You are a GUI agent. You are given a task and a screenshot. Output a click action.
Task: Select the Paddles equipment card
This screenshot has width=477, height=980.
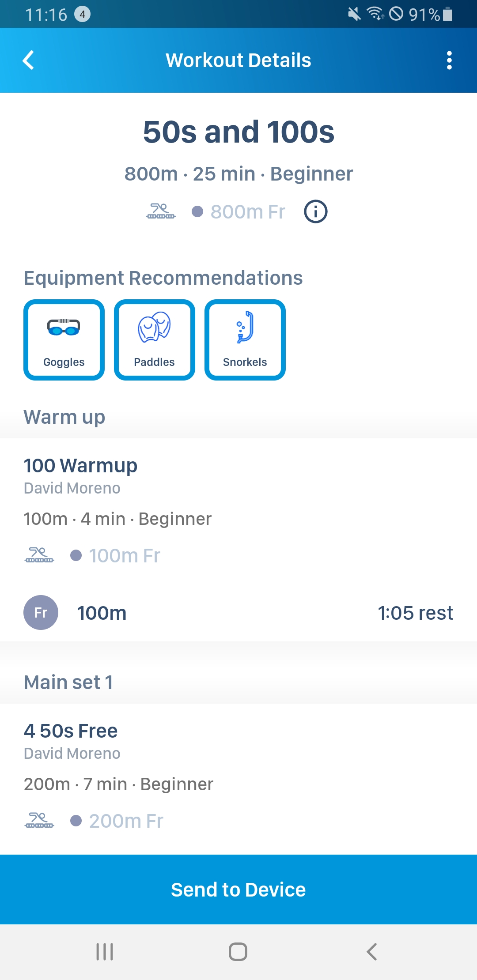tap(155, 340)
